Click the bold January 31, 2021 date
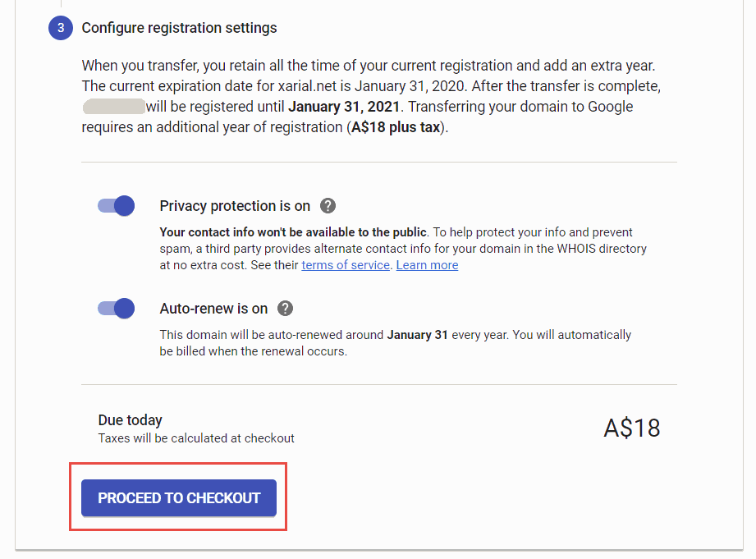The height and width of the screenshot is (559, 756). point(344,107)
